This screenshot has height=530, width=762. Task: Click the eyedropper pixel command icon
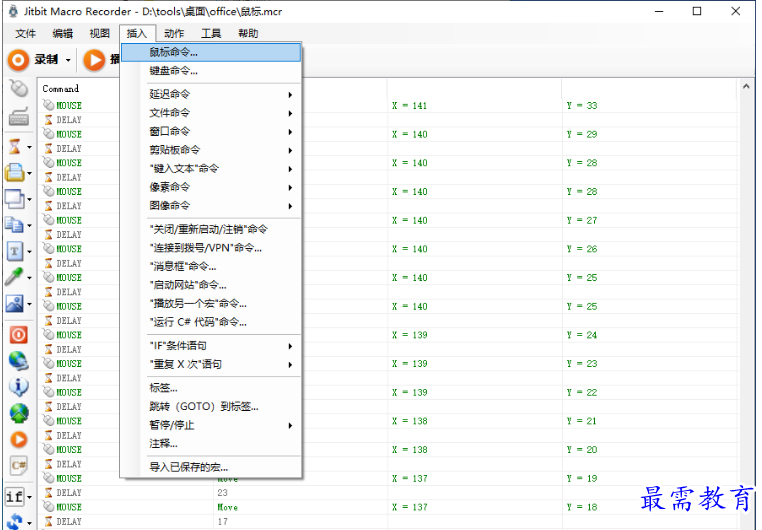click(x=15, y=277)
